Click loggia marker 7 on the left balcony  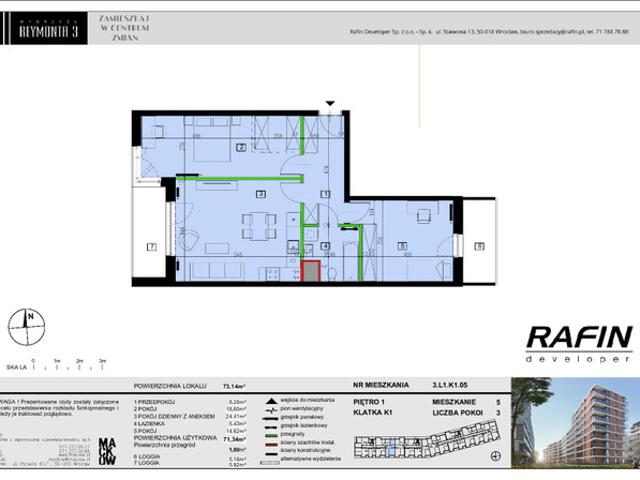[x=151, y=247]
